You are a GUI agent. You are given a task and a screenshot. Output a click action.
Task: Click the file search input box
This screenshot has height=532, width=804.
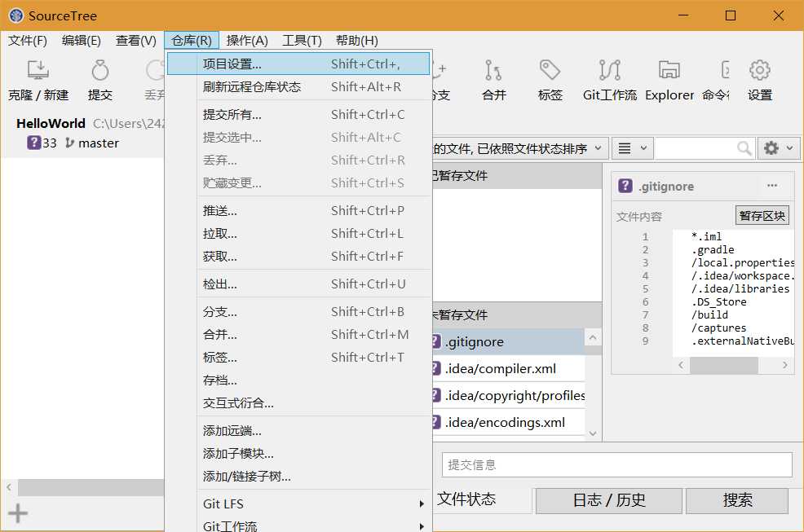click(696, 148)
